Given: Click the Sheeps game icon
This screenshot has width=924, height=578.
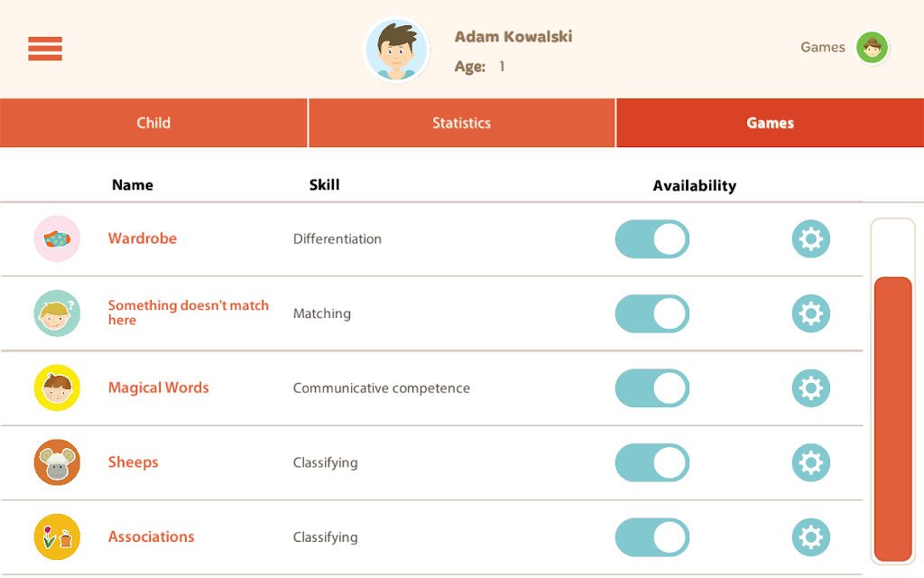Looking at the screenshot, I should click(x=57, y=462).
